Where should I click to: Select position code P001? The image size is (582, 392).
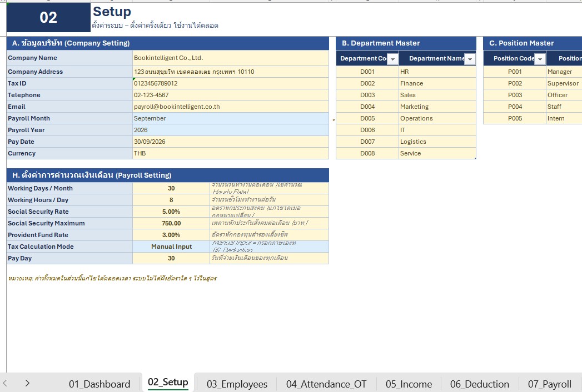(x=515, y=72)
